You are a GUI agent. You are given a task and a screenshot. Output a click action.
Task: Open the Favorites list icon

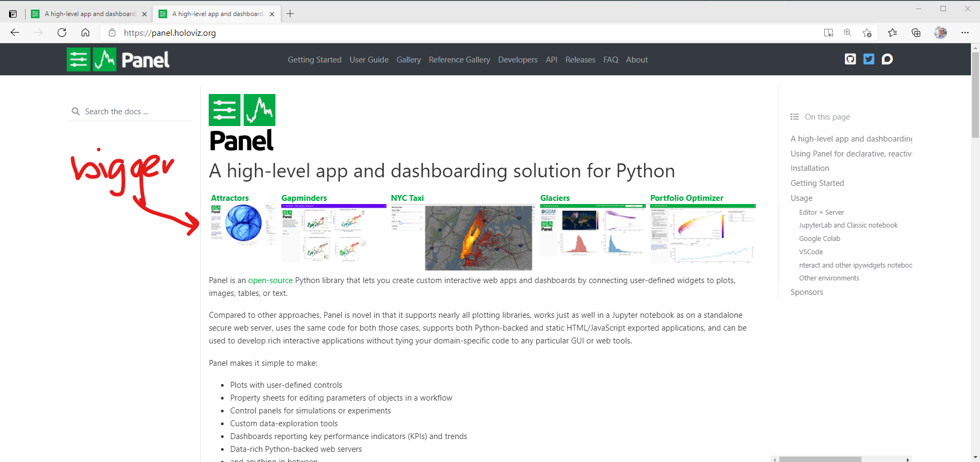pyautogui.click(x=892, y=33)
